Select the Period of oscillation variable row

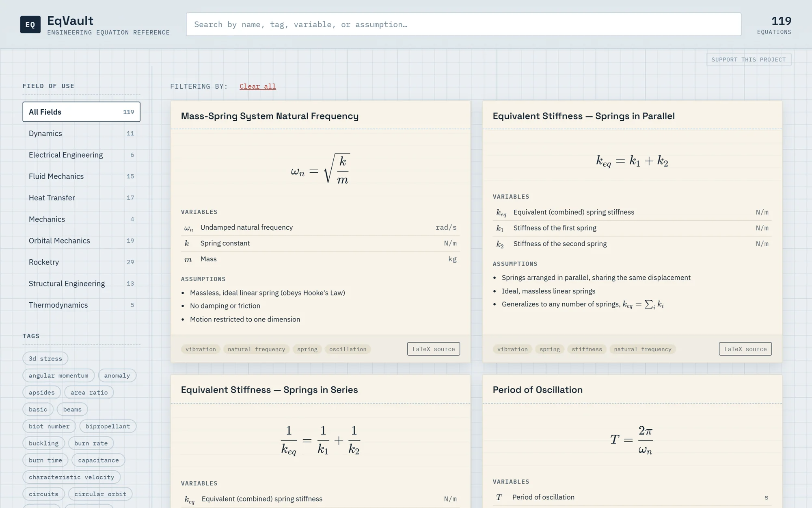coord(632,497)
